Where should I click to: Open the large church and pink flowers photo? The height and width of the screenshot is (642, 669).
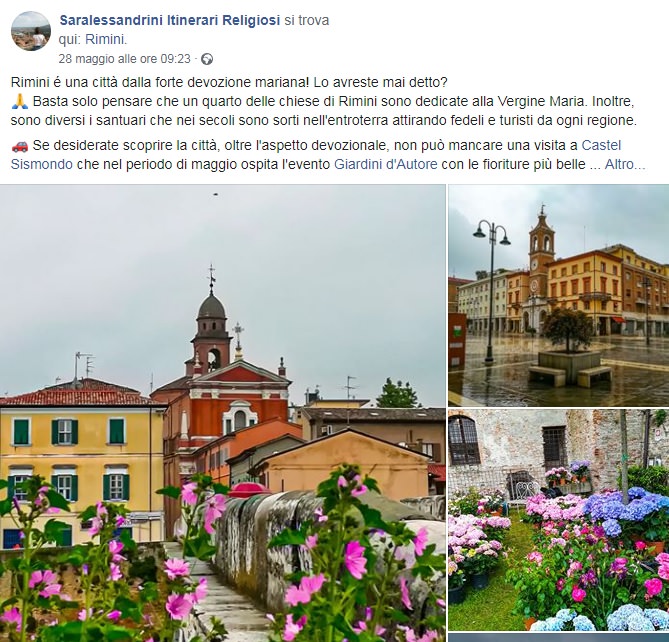click(x=222, y=413)
